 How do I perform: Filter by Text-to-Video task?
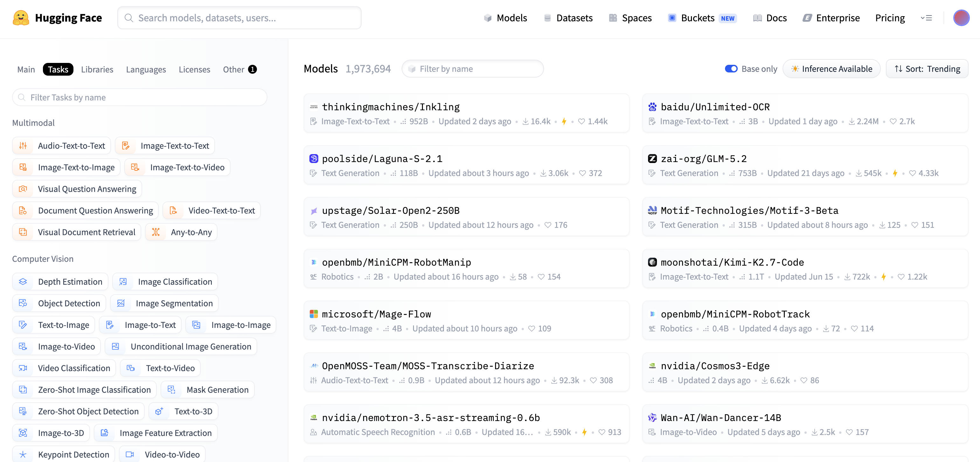click(160, 368)
